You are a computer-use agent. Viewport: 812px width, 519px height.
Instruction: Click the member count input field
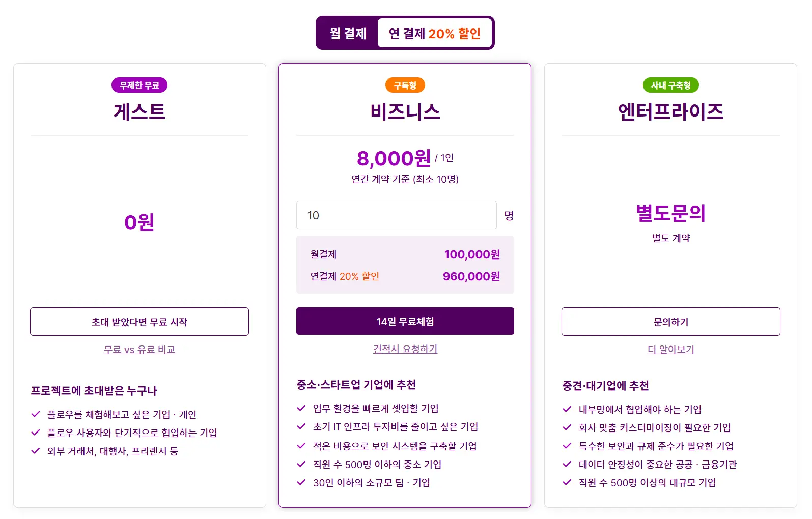396,215
